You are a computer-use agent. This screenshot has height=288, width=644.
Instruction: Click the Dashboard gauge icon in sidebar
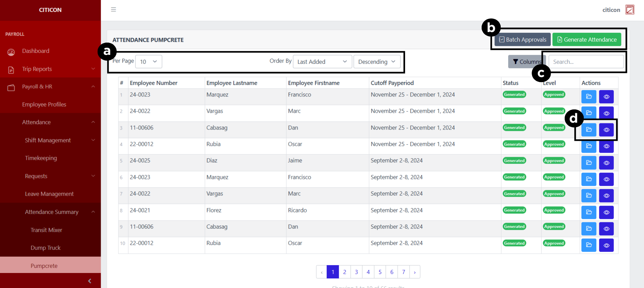(11, 52)
